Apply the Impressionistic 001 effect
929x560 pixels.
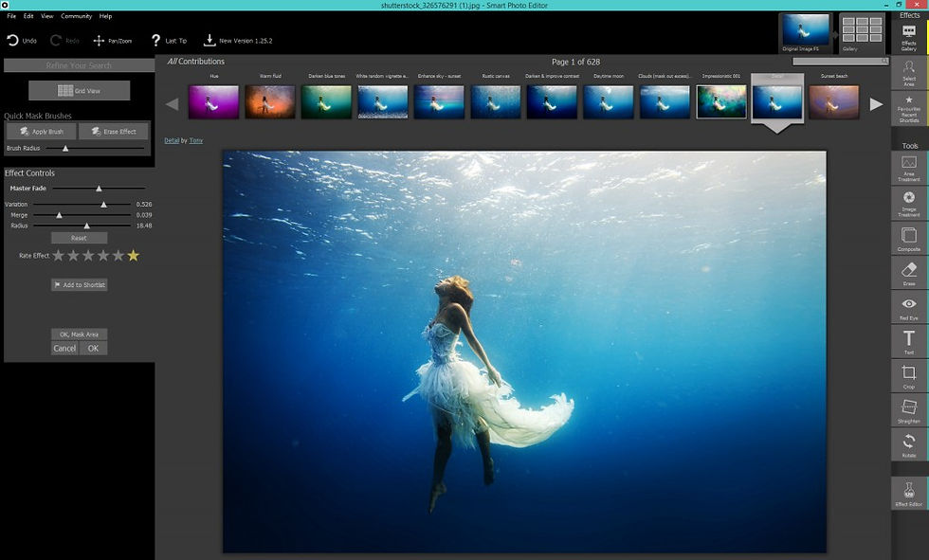tap(721, 101)
